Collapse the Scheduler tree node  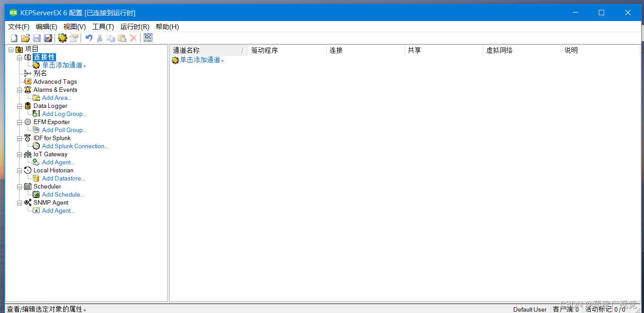click(19, 187)
